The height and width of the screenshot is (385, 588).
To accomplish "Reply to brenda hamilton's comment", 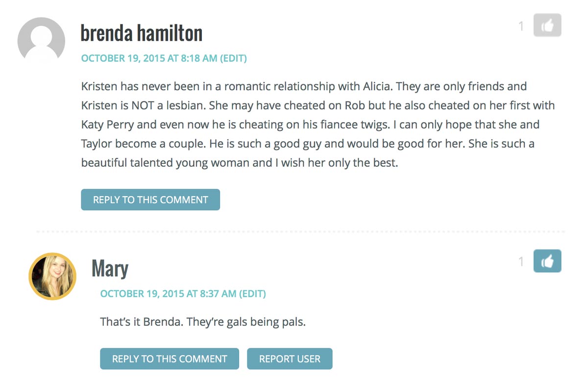I will [x=150, y=200].
